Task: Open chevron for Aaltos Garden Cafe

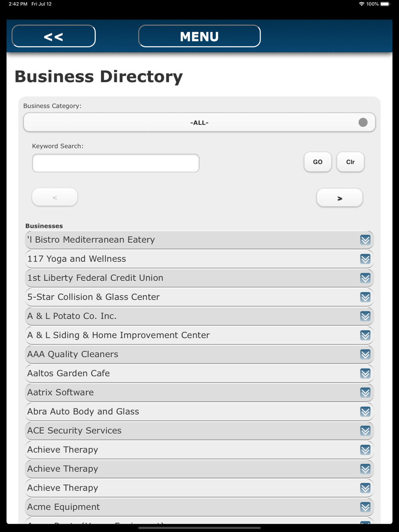Action: coord(365,373)
